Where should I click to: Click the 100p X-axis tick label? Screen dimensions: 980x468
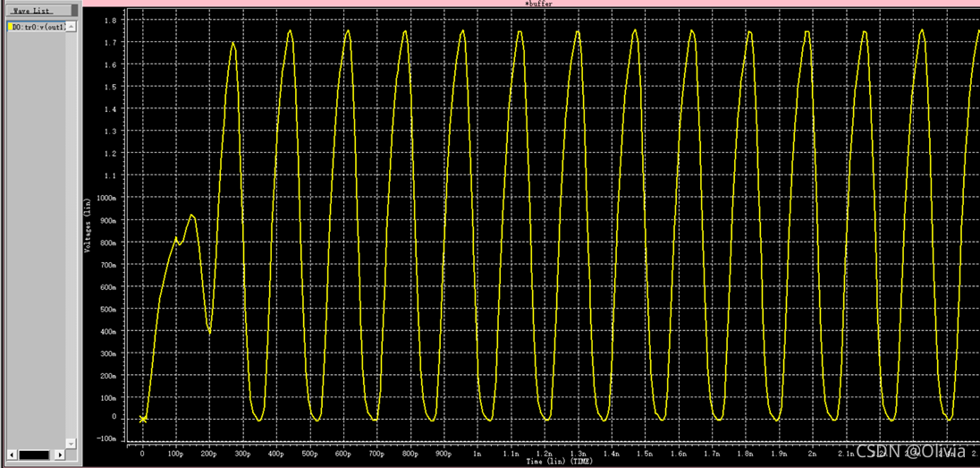click(175, 454)
